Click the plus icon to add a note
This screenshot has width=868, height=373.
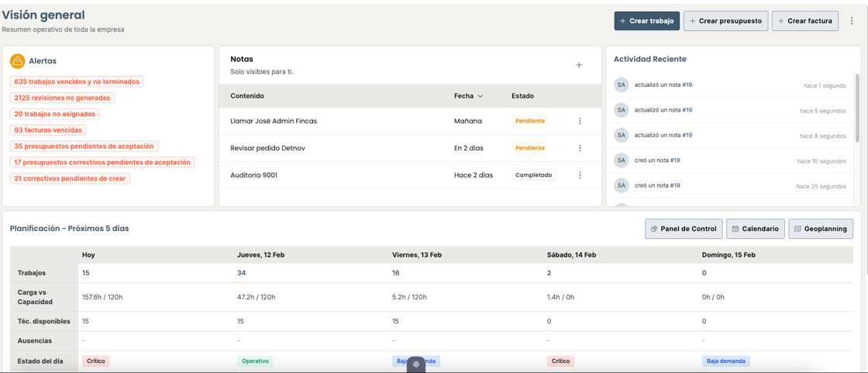(x=579, y=65)
